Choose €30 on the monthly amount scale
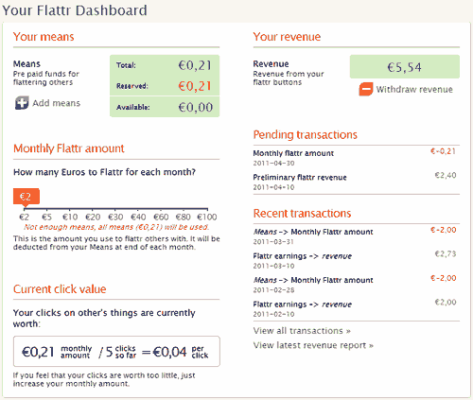 coord(115,217)
